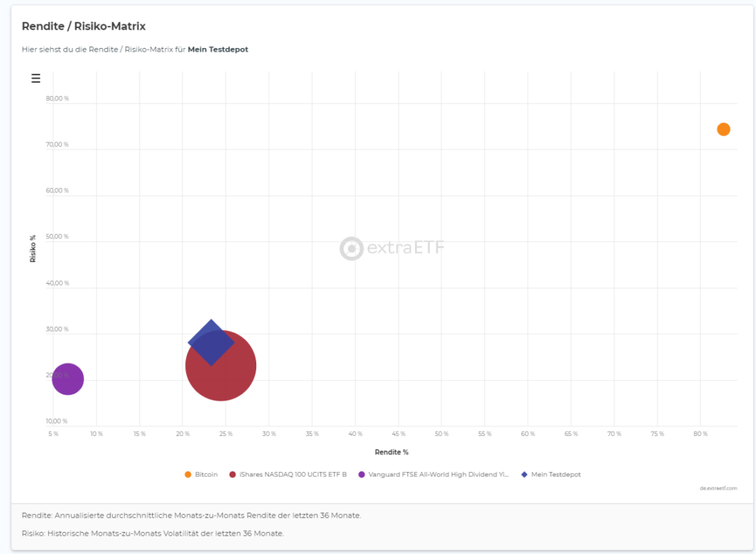Toggle Mein Testdepot legend entry
Viewport: 756px width, 554px height.
(x=551, y=474)
